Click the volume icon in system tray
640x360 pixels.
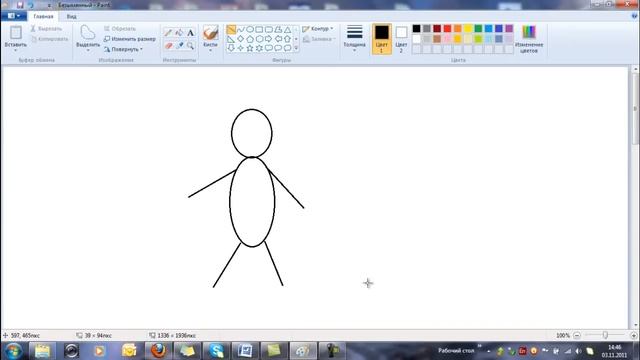[578, 351]
